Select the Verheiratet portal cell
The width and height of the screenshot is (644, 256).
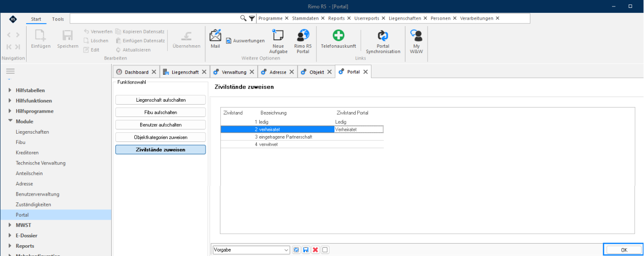359,129
